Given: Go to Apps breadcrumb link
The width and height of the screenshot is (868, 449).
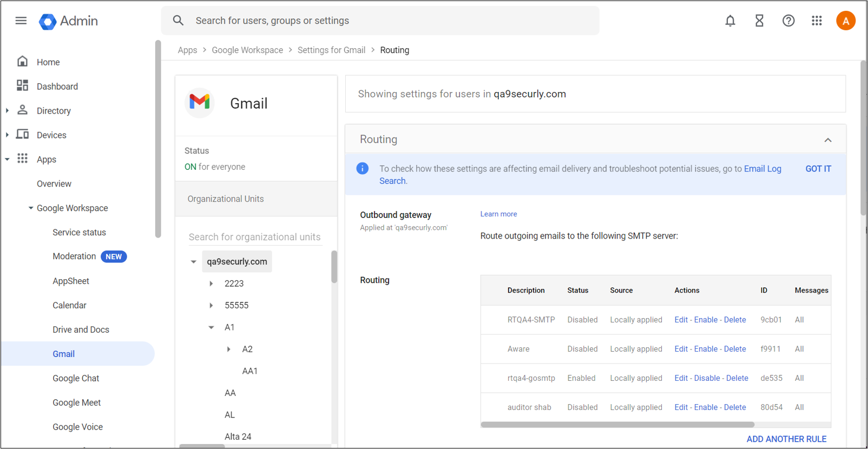Looking at the screenshot, I should pos(187,50).
